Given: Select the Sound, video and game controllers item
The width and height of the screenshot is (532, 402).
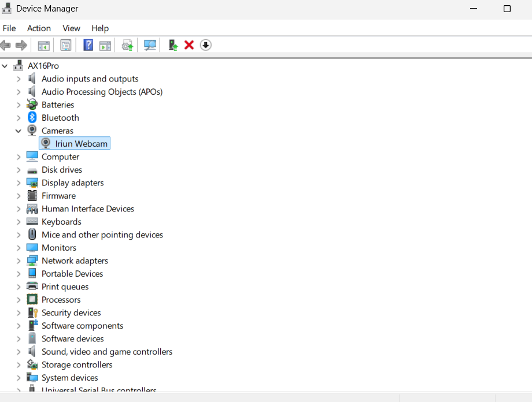Looking at the screenshot, I should [107, 352].
